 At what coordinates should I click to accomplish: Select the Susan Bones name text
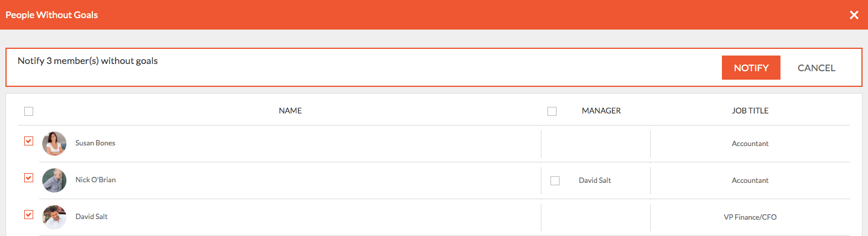(95, 143)
